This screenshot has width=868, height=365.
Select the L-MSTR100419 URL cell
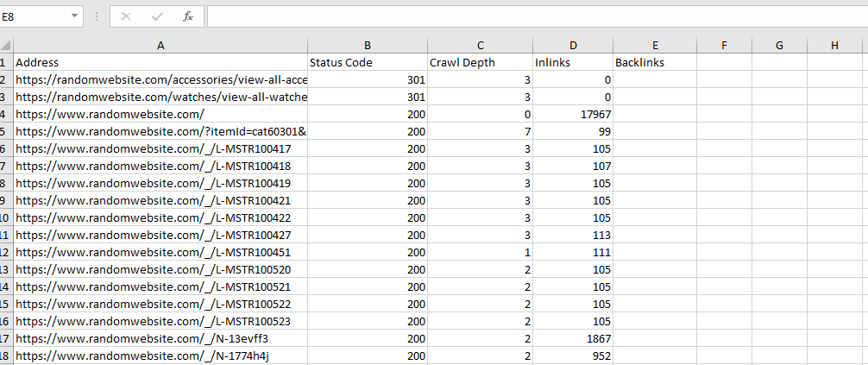pyautogui.click(x=160, y=183)
